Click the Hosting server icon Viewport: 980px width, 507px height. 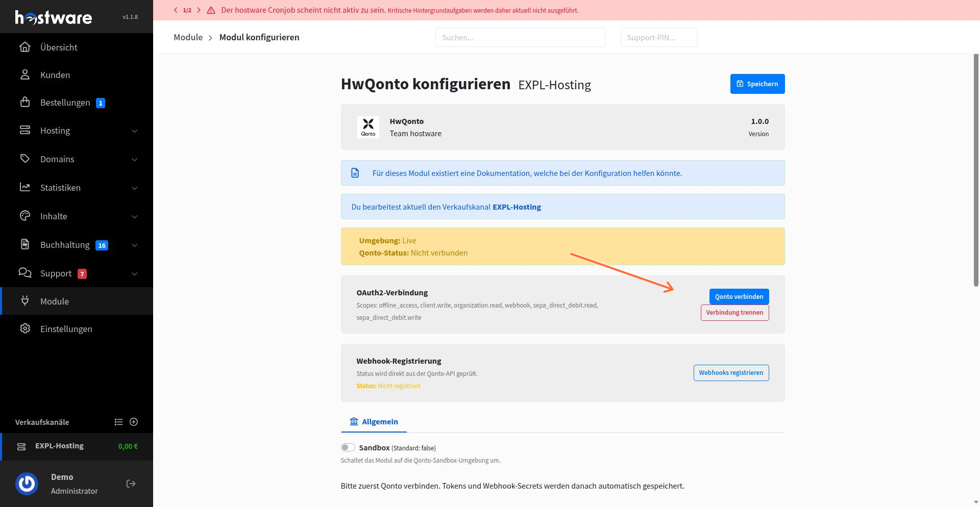point(25,130)
